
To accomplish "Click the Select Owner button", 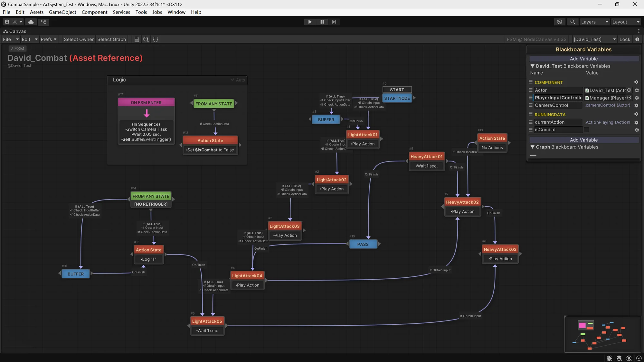I will pos(79,39).
